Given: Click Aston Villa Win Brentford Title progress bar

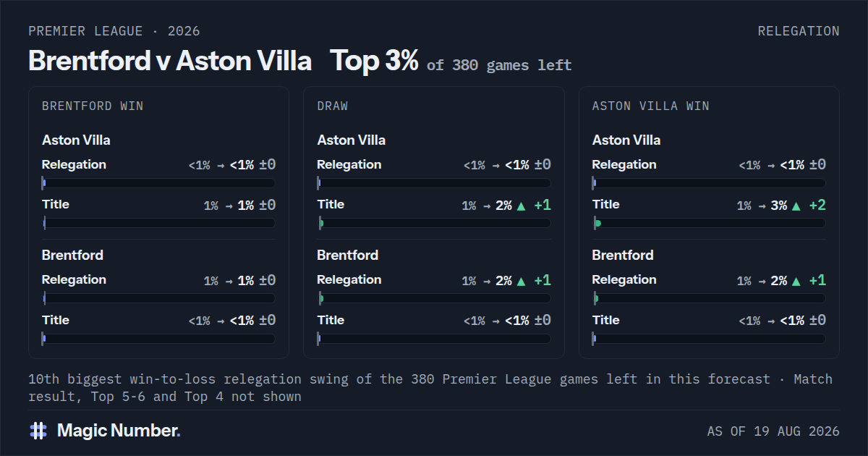Looking at the screenshot, I should tap(709, 338).
